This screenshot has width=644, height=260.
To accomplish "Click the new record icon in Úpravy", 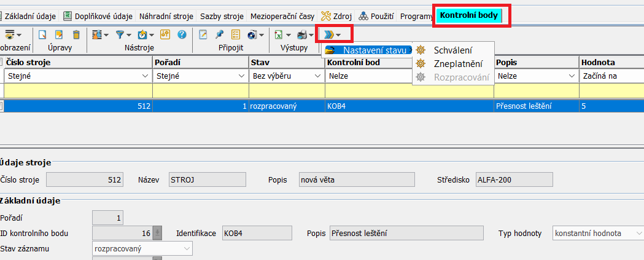I will click(42, 34).
